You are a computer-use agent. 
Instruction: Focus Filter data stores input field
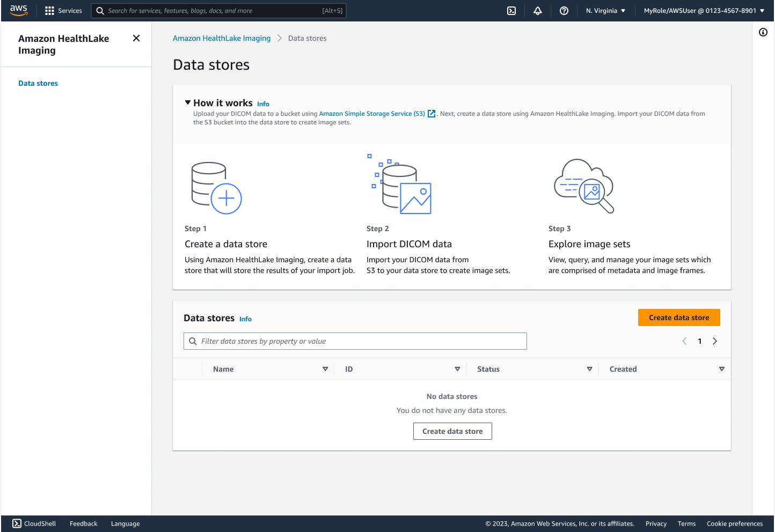tap(355, 341)
